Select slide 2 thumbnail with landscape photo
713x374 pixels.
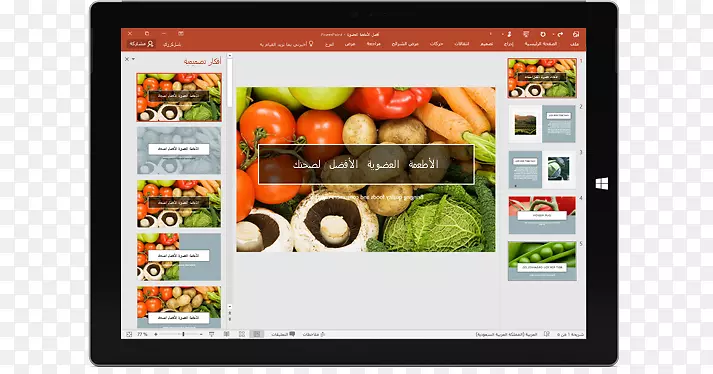pos(542,124)
